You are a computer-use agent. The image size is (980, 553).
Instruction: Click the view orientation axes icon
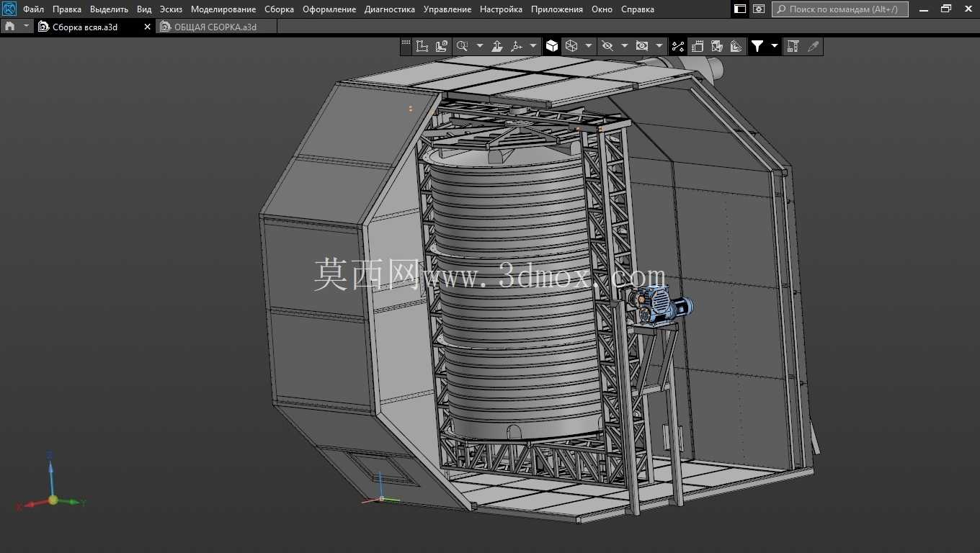point(517,46)
